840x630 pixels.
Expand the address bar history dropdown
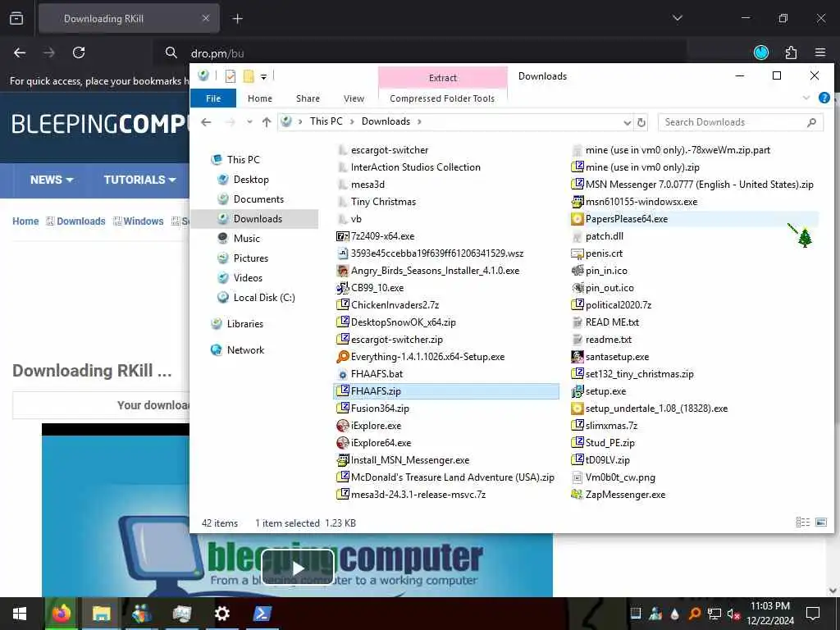(627, 123)
